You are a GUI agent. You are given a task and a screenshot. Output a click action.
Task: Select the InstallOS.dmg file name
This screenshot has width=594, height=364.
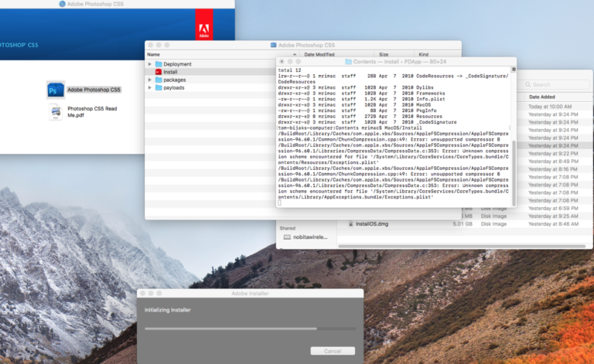tap(372, 224)
